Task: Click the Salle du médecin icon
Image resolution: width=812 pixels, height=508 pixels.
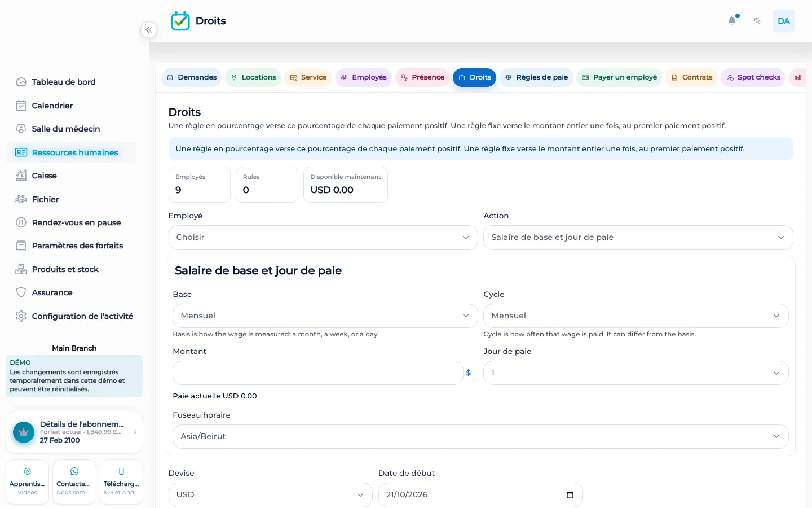Action: (21, 129)
